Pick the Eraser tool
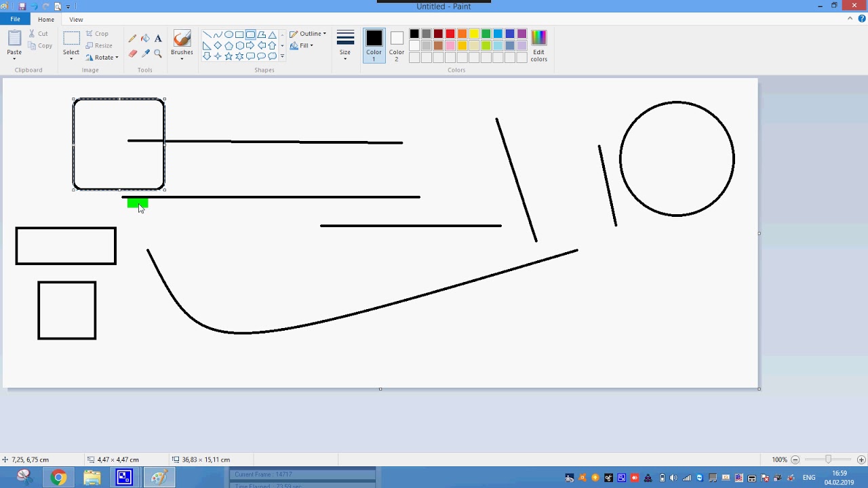Image resolution: width=868 pixels, height=488 pixels. click(133, 53)
